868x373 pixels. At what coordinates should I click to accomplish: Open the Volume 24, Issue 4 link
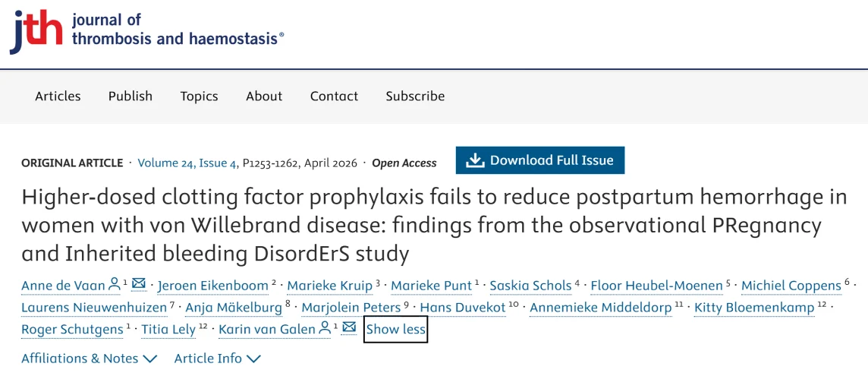[x=187, y=163]
